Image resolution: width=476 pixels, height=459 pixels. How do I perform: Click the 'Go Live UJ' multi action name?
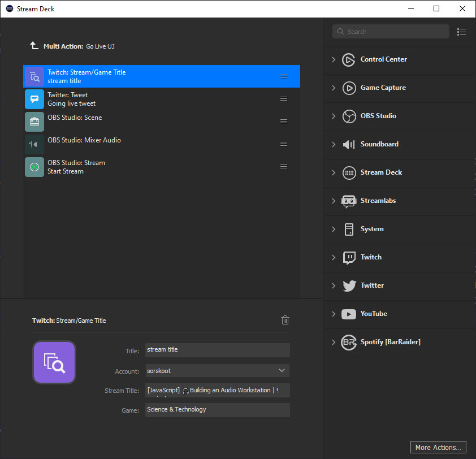[100, 46]
